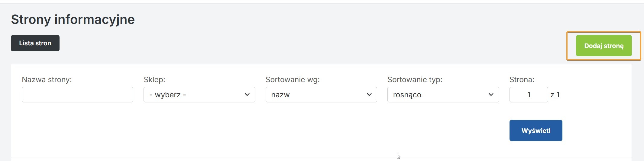Image resolution: width=644 pixels, height=161 pixels.
Task: Click the Nazwa strony label
Action: pos(47,80)
